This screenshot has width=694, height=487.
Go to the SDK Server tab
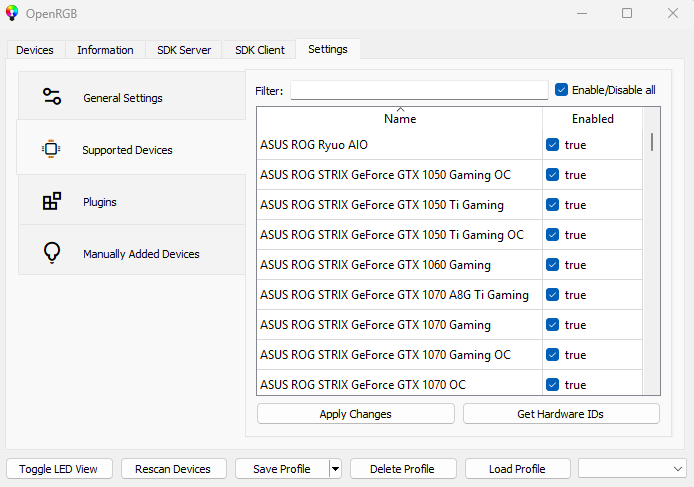pyautogui.click(x=184, y=50)
